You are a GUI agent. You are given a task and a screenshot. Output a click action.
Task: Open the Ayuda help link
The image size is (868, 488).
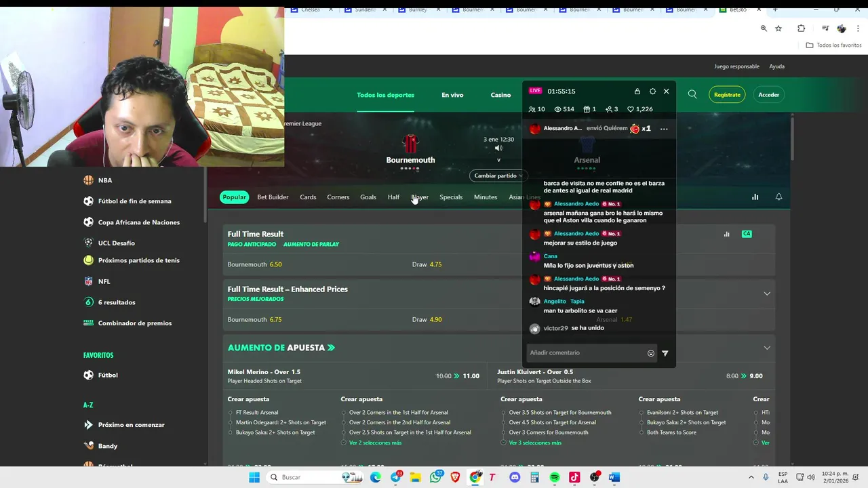coord(776,66)
